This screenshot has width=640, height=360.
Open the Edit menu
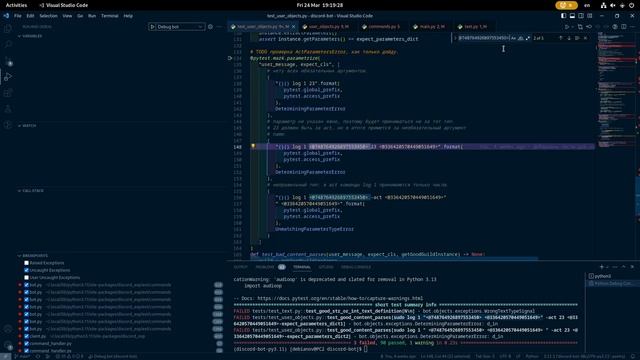(30, 16)
